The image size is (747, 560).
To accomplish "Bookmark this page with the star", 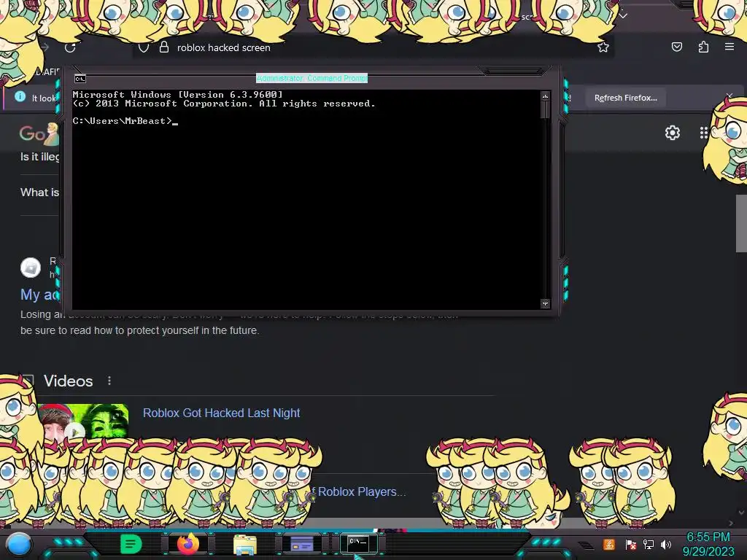I will click(603, 47).
